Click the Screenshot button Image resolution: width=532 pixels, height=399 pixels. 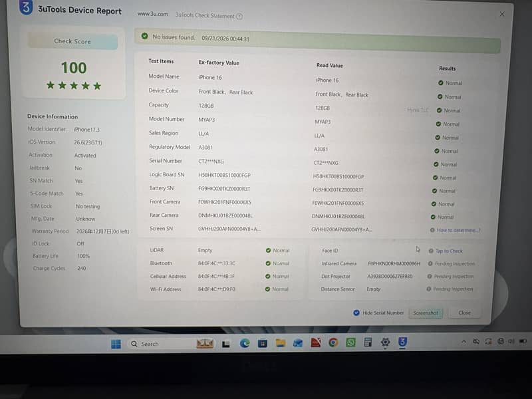[x=426, y=313]
